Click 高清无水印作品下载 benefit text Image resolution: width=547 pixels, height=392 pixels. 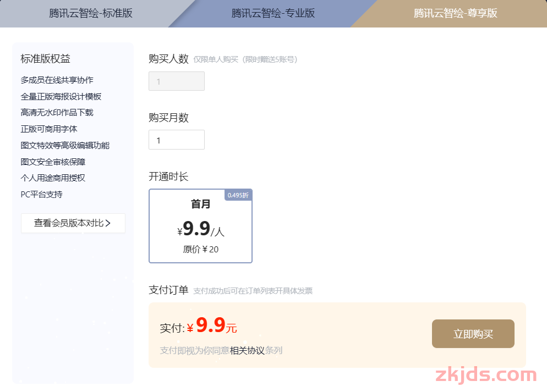pos(57,113)
